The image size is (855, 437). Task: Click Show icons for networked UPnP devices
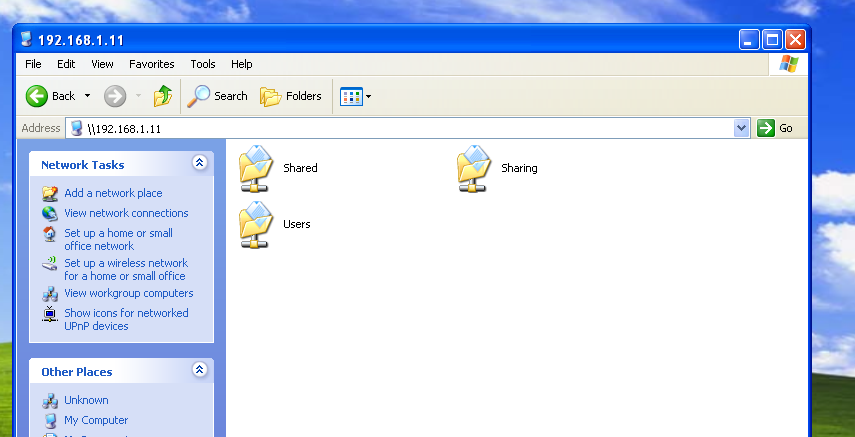[x=127, y=320]
